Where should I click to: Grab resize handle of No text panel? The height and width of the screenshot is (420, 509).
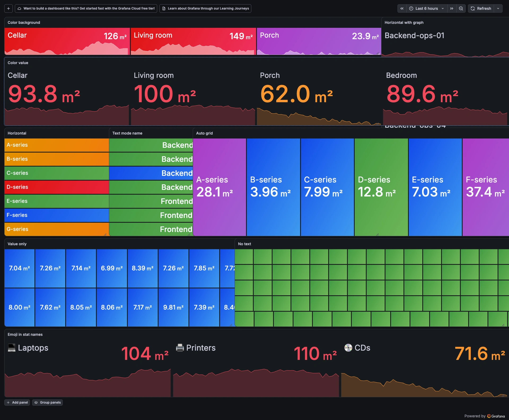click(x=503, y=325)
